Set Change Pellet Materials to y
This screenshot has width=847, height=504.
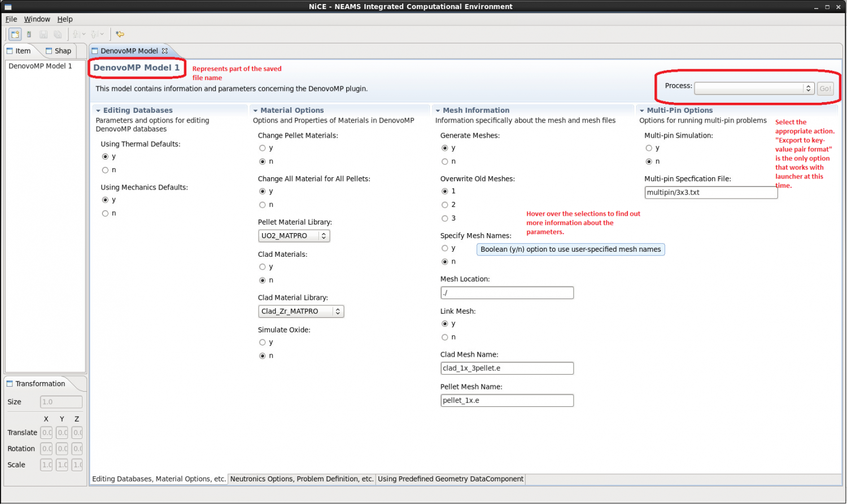263,148
